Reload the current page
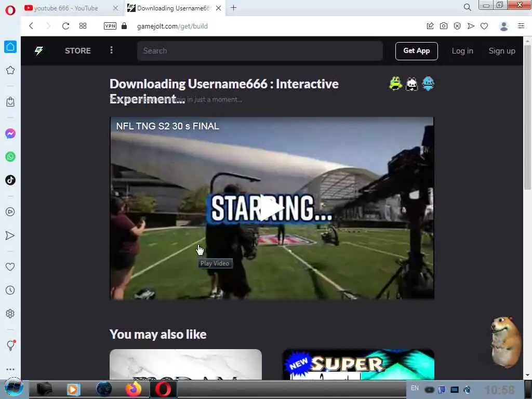Viewport: 532px width, 399px height. pos(66,26)
